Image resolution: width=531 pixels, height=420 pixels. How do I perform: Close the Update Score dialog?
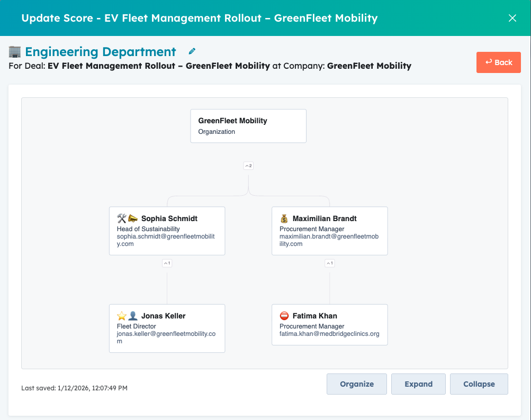pyautogui.click(x=512, y=18)
